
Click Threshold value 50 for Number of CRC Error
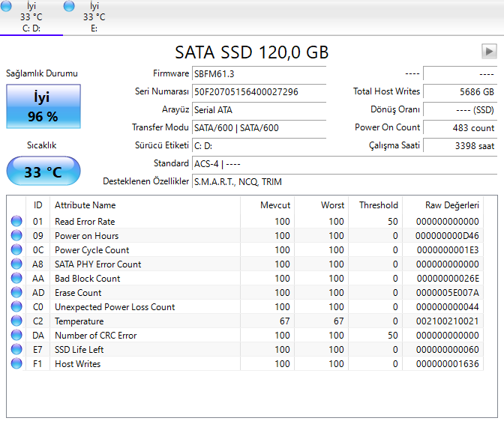click(x=393, y=336)
